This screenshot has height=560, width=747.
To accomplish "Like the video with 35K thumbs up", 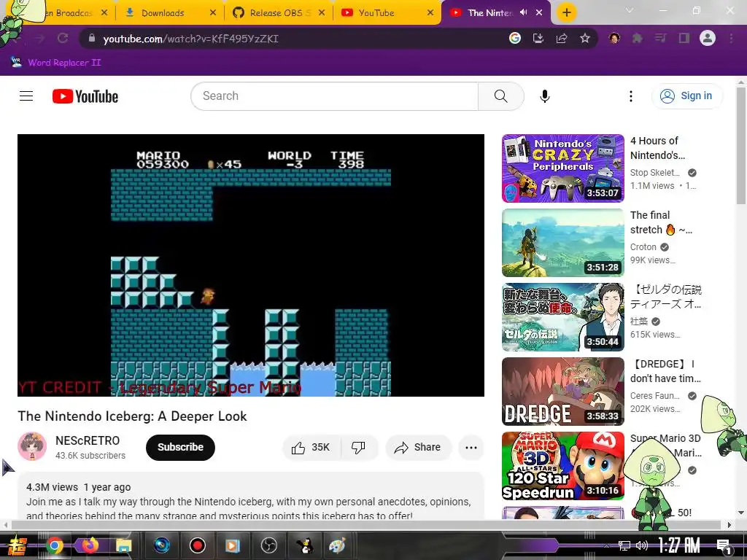I will coord(311,447).
